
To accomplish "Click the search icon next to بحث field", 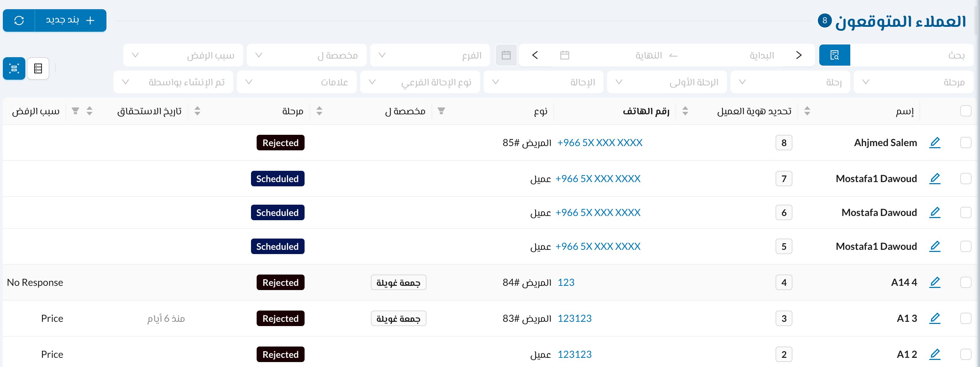I will coord(834,55).
